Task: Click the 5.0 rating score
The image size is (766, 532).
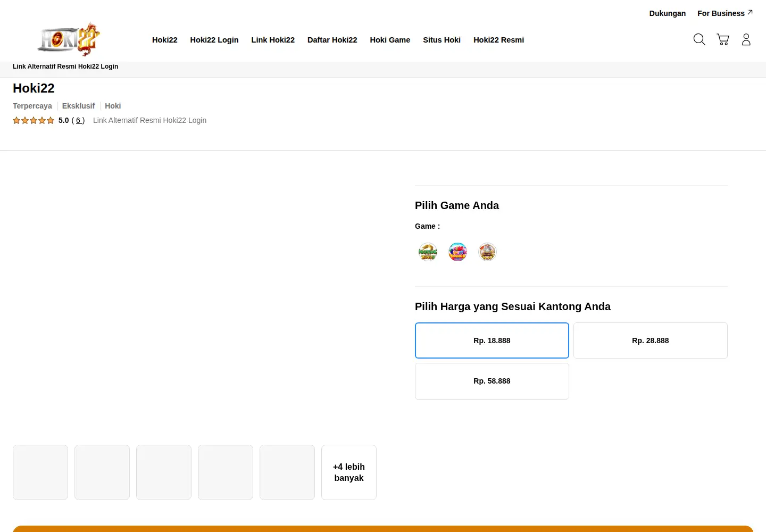Action: click(x=64, y=120)
